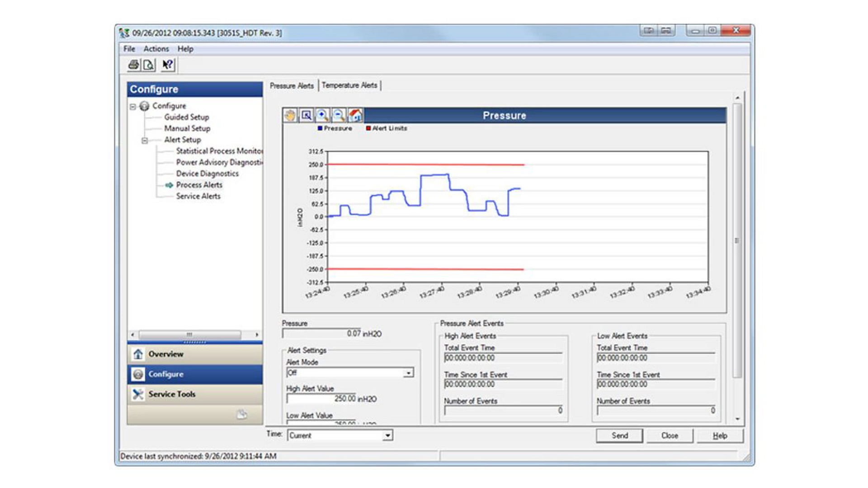Screen dimensions: 868x488
Task: Reset chart view with the home icon
Action: click(355, 116)
